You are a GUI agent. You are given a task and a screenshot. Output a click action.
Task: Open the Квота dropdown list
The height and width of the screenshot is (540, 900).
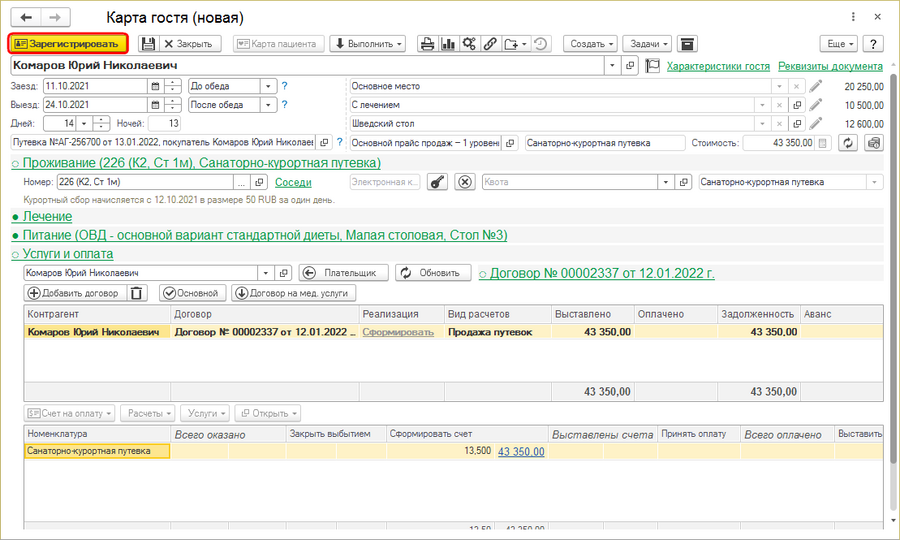point(664,183)
